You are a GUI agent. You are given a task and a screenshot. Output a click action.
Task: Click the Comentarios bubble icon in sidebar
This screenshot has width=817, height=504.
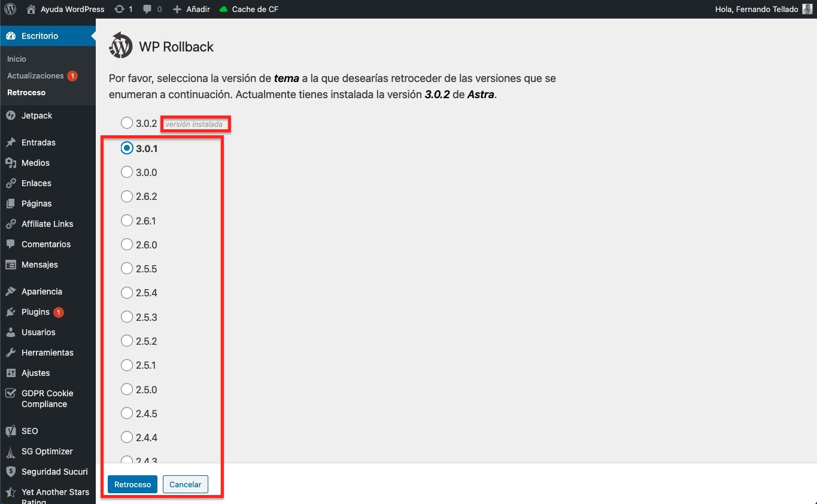tap(11, 244)
